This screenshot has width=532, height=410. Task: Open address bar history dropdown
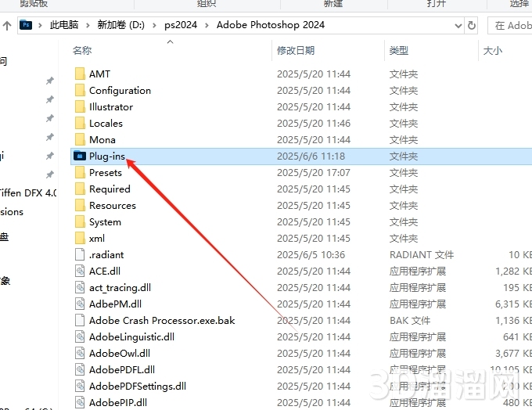458,26
